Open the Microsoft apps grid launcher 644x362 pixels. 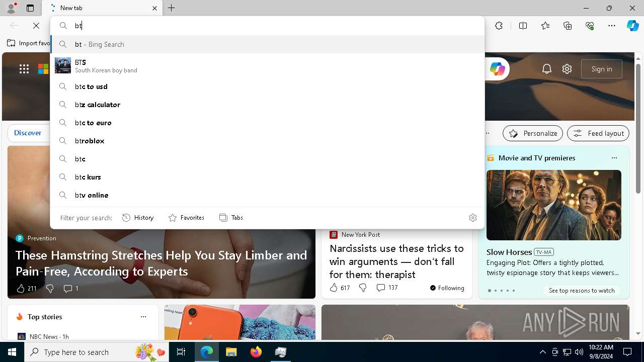click(24, 69)
